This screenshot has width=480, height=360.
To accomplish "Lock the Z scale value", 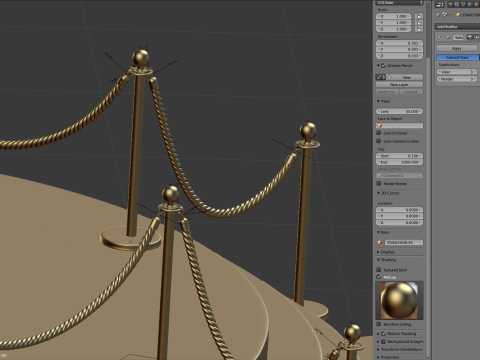I will point(419,29).
